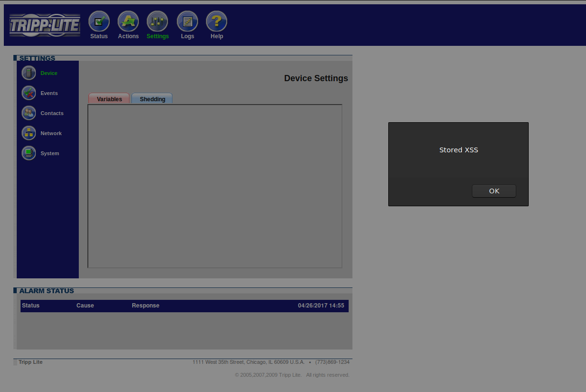Select the Device icon in the sidebar
This screenshot has height=392, width=586.
coord(29,73)
